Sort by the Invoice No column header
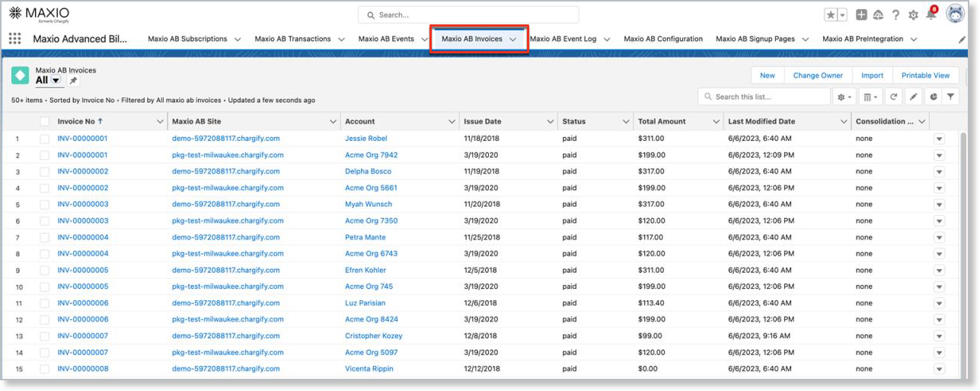Image resolution: width=980 pixels, height=391 pixels. (79, 121)
